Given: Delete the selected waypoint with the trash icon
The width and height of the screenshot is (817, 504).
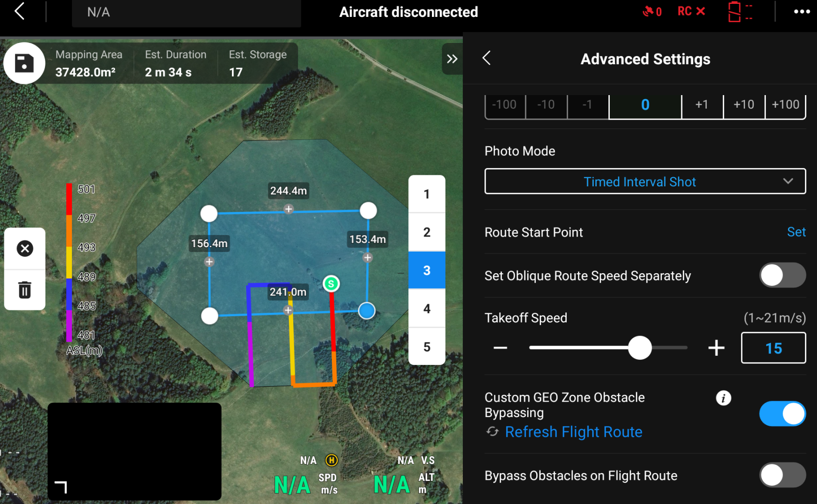Looking at the screenshot, I should tap(25, 290).
